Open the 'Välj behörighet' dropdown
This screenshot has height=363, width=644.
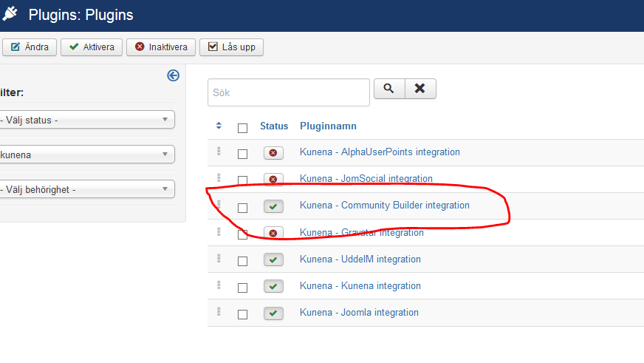tap(86, 189)
